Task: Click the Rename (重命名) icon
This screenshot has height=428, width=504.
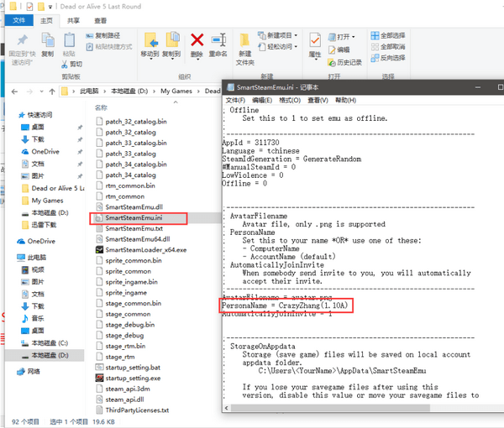Action: [x=218, y=39]
